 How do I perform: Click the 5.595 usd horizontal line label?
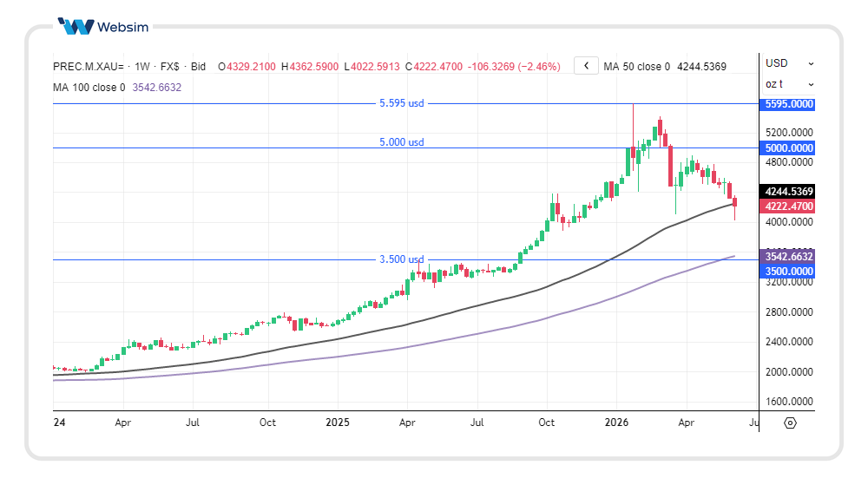pos(401,103)
